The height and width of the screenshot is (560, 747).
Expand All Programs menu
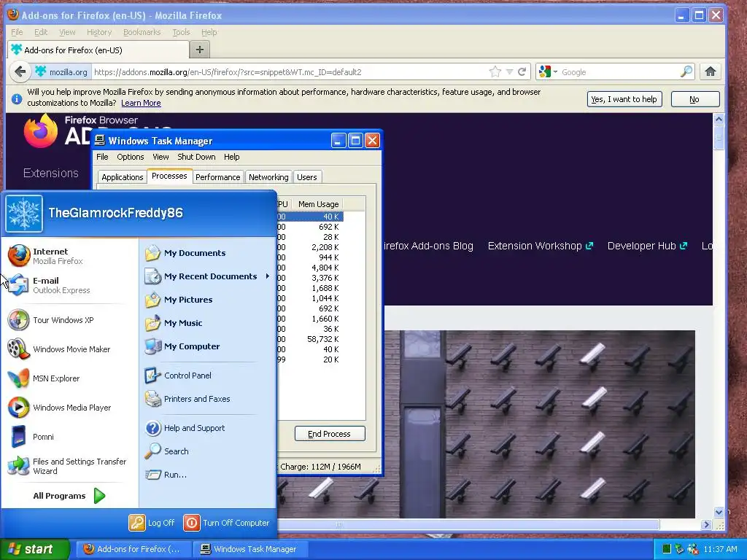click(x=69, y=496)
